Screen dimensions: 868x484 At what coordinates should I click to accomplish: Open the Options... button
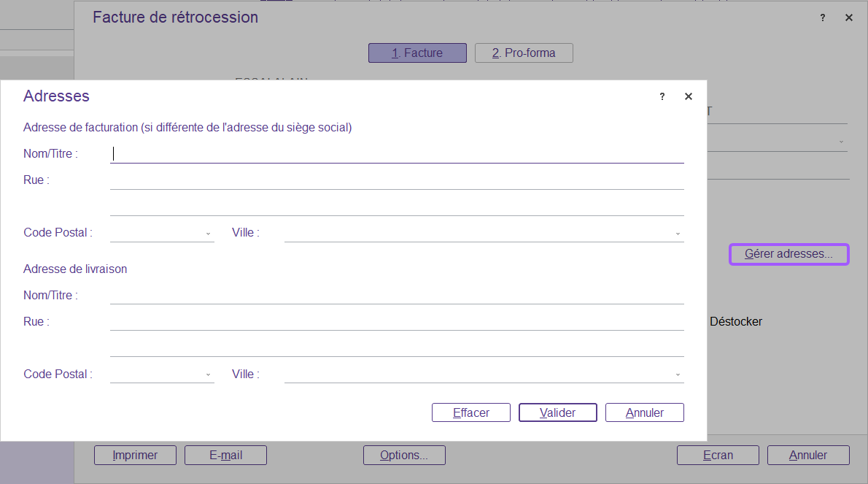(404, 455)
